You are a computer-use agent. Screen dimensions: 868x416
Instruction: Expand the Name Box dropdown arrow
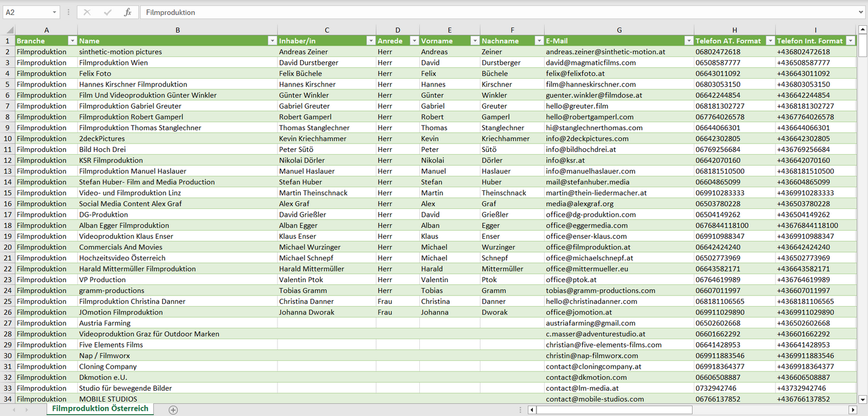54,12
